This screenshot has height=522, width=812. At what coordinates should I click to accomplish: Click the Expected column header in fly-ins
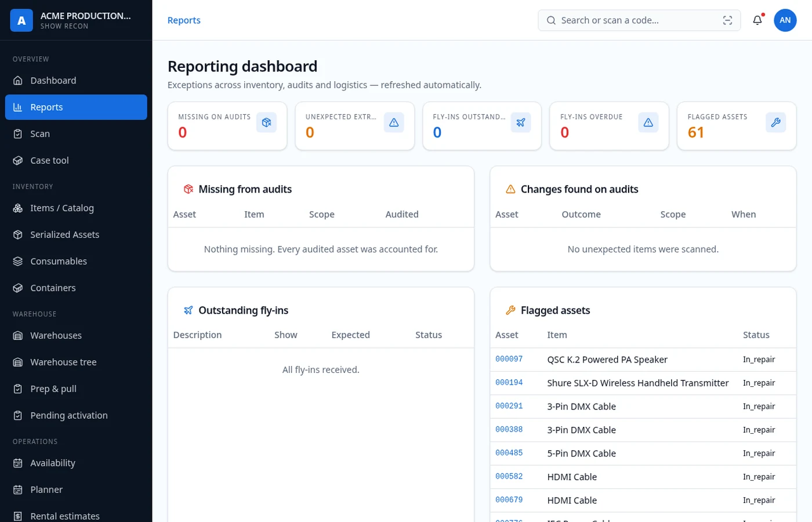click(350, 335)
